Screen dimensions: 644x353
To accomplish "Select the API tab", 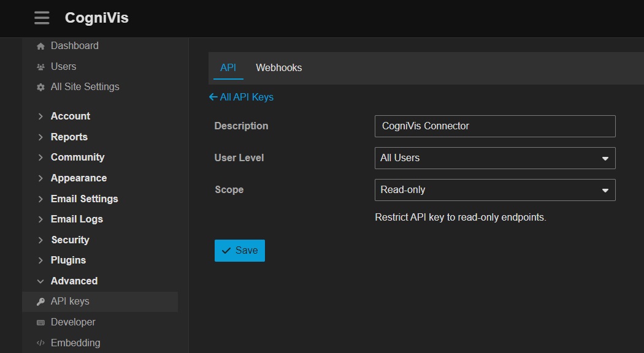I will click(228, 67).
